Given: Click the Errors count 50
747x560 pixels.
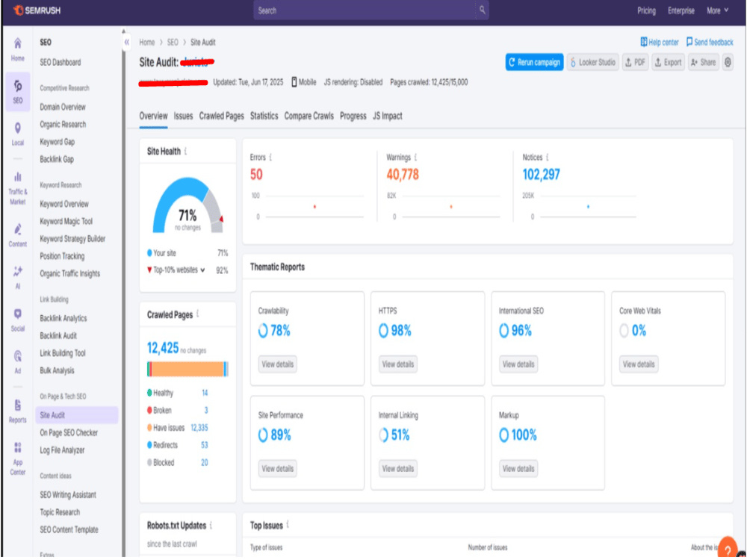Looking at the screenshot, I should click(x=256, y=175).
